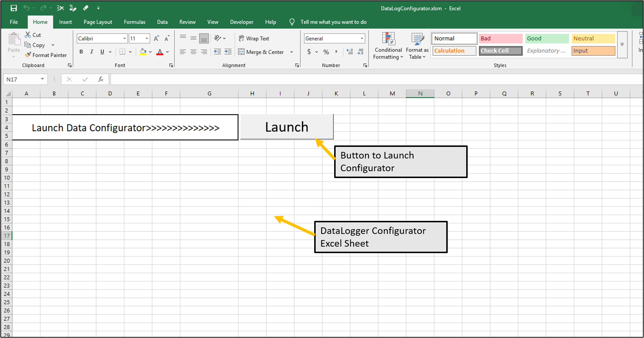
Task: Open the number format dropdown showing General
Action: (362, 38)
